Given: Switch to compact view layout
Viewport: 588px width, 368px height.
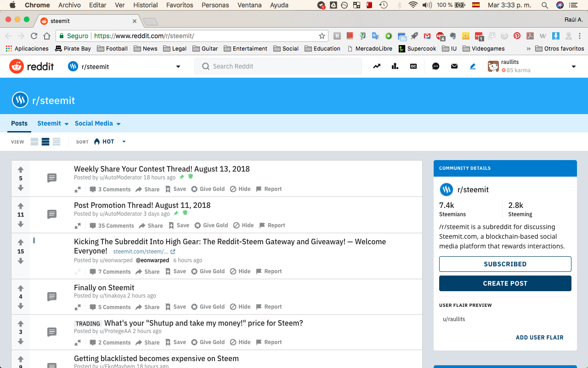Looking at the screenshot, I should pyautogui.click(x=57, y=142).
